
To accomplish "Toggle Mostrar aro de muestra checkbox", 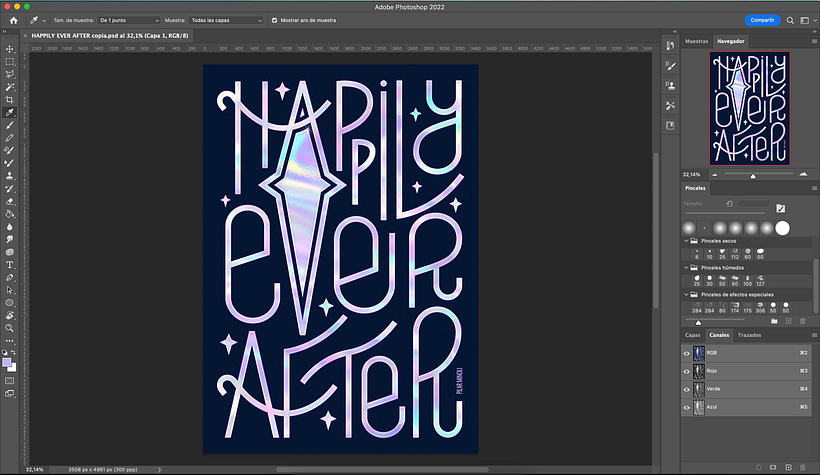I will pyautogui.click(x=275, y=20).
